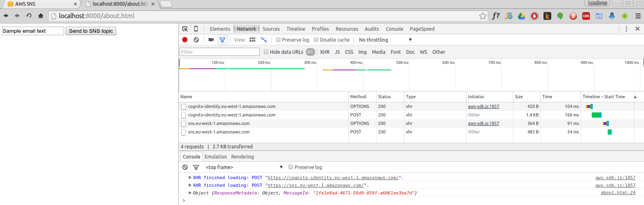Switch to the Sources panel tab

coord(271,29)
